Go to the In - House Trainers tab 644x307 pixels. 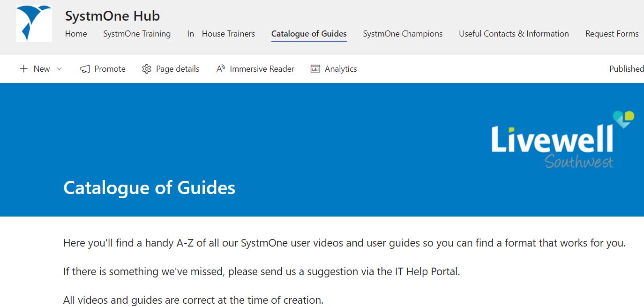[x=221, y=34]
